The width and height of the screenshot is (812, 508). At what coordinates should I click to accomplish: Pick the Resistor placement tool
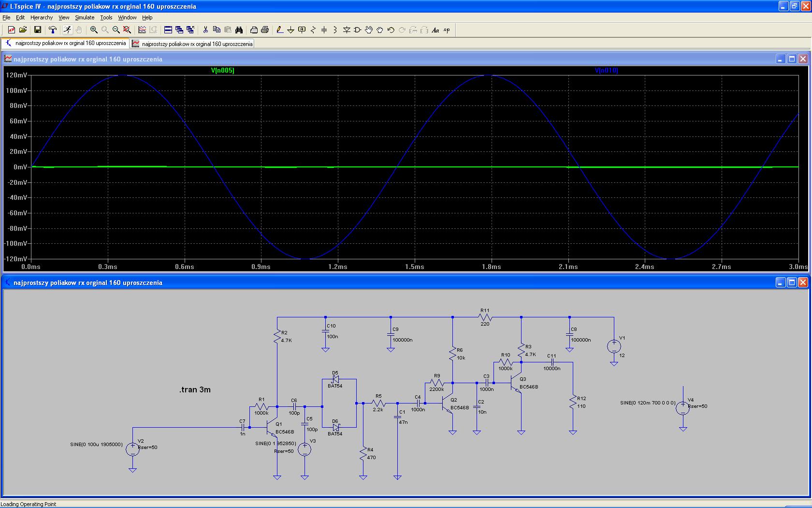313,30
